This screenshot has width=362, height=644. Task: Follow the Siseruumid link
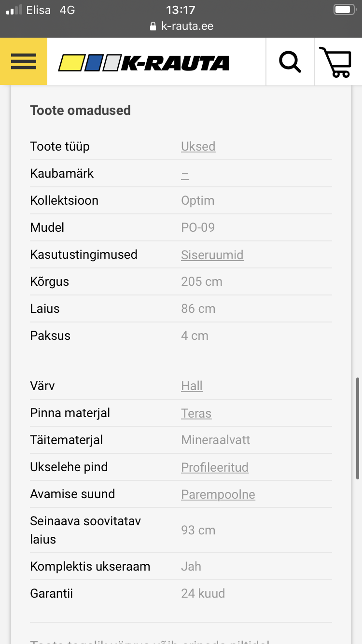click(212, 254)
